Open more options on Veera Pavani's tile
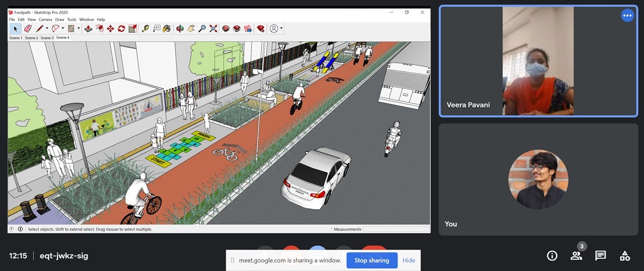The height and width of the screenshot is (271, 644). click(x=627, y=16)
